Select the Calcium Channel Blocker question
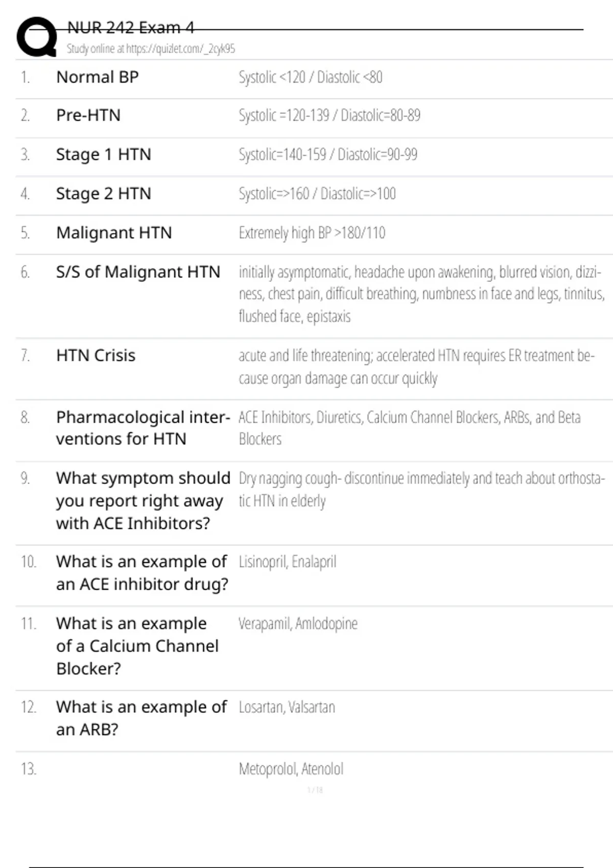 (137, 646)
